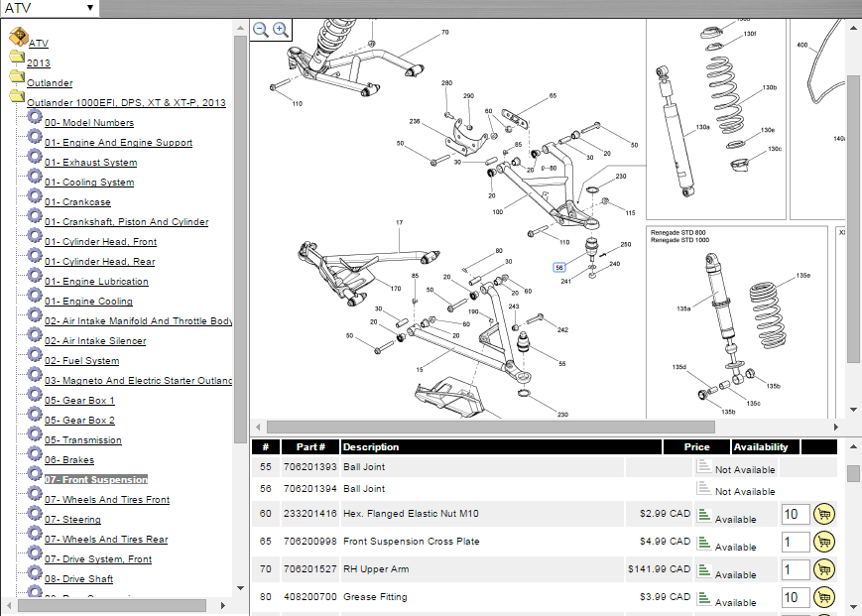This screenshot has width=862, height=616.
Task: Click highlighted callout 56 in diagram
Action: click(x=559, y=268)
